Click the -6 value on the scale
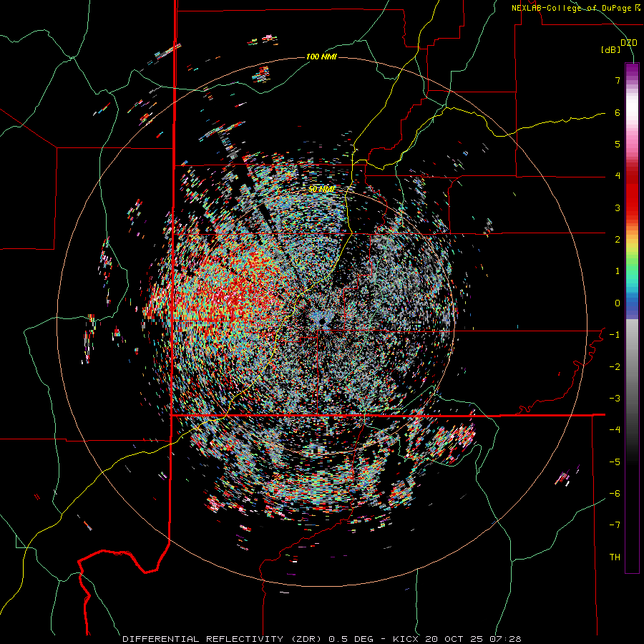Screen dimensions: 644x644 [615, 494]
